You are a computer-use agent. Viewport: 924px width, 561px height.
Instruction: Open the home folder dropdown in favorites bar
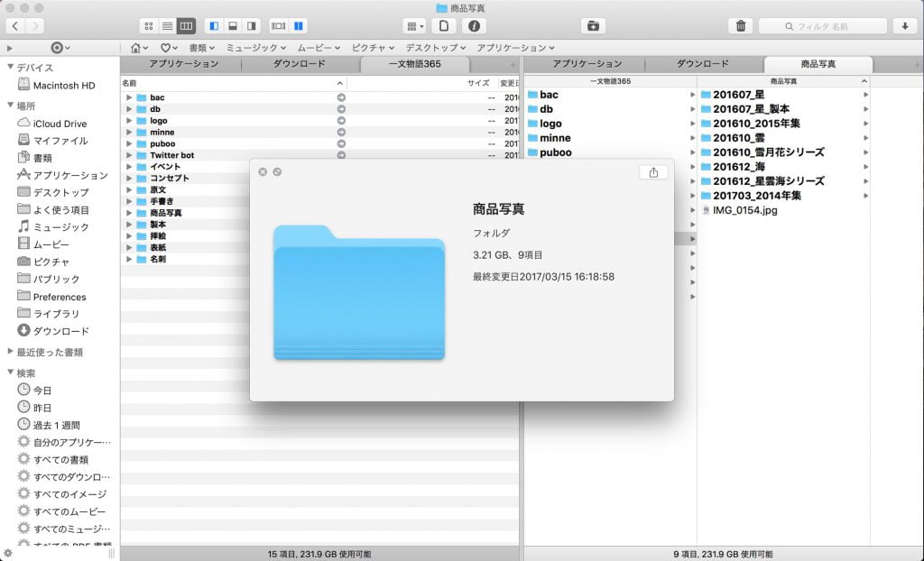[x=139, y=48]
